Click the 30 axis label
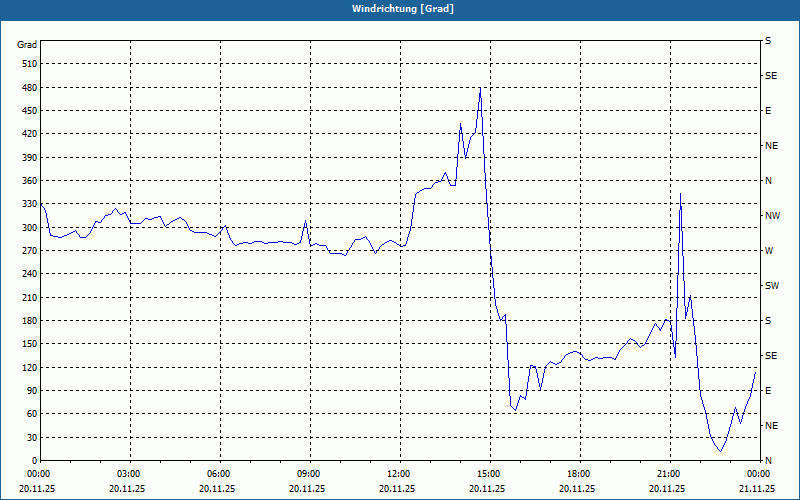Screen dimensions: 800x500 tap(32, 437)
